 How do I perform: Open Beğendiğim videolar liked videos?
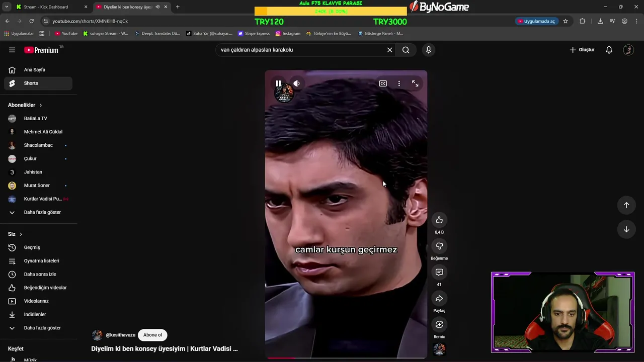38,288
